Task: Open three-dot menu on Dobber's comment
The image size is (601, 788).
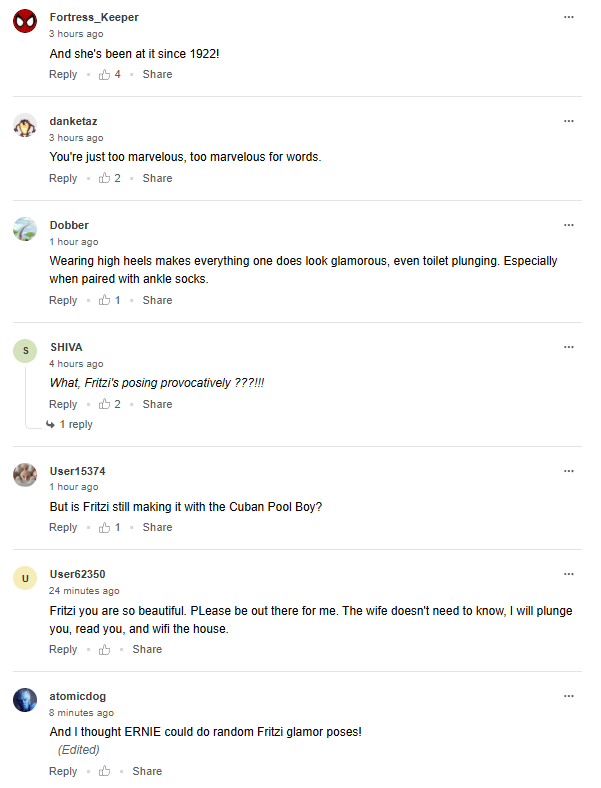Action: pos(569,225)
